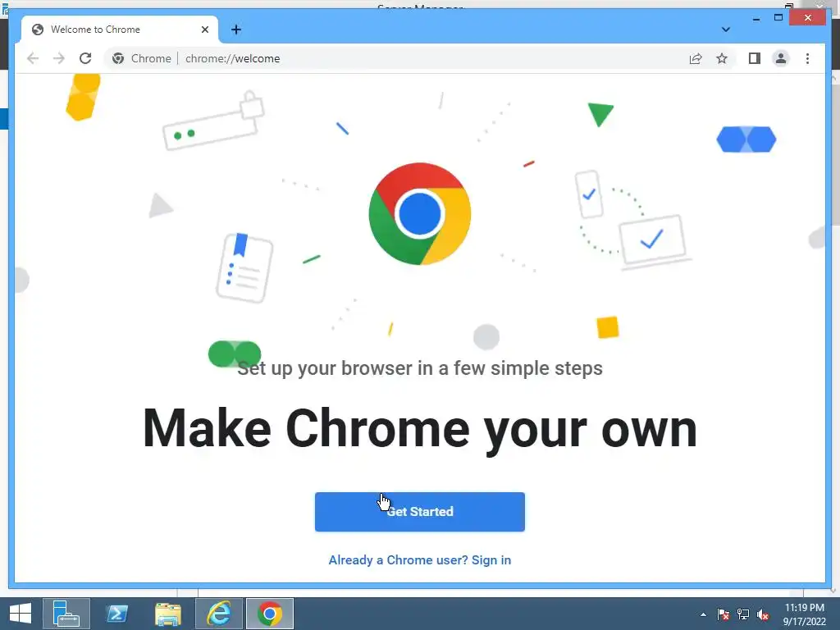Click the network status tray icon
Screen dimensions: 840x630
743,614
